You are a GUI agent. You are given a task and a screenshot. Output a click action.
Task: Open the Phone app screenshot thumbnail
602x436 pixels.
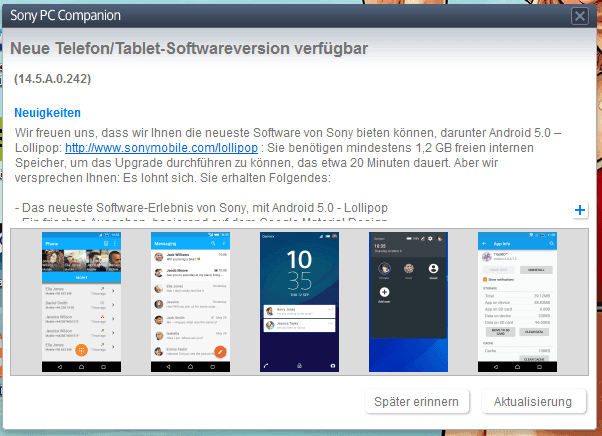click(x=81, y=302)
